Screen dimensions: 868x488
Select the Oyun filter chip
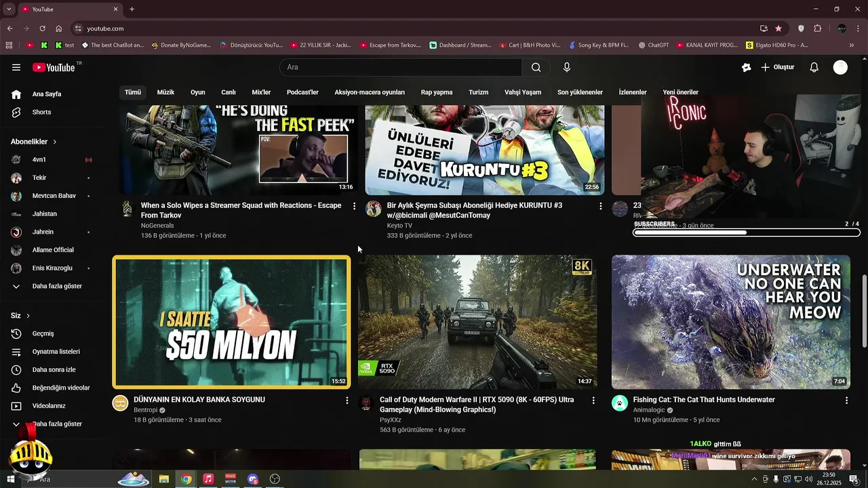coord(197,92)
